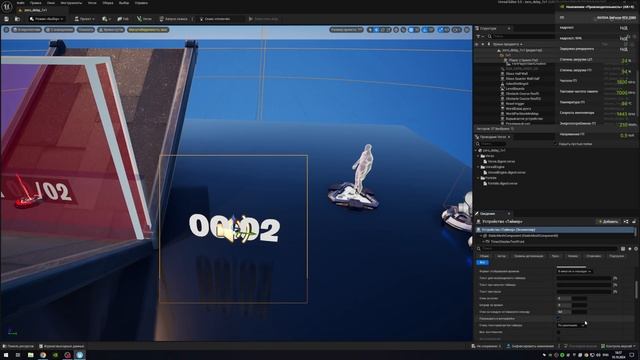Open the Режим выбора mode dropdown
Image resolution: width=640 pixels, height=360 pixels.
pyautogui.click(x=47, y=19)
